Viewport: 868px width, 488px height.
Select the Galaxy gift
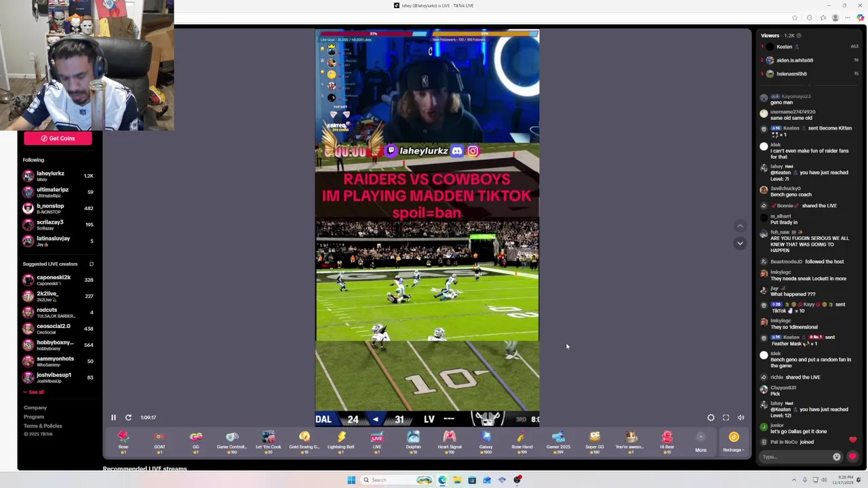(486, 441)
